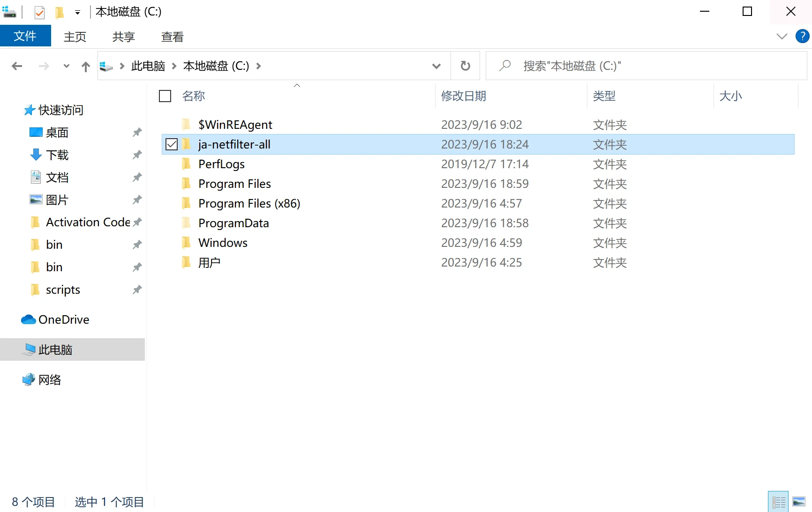Screen dimensions: 812x512
Task: Open 网络 in the navigation pane
Action: [x=50, y=380]
